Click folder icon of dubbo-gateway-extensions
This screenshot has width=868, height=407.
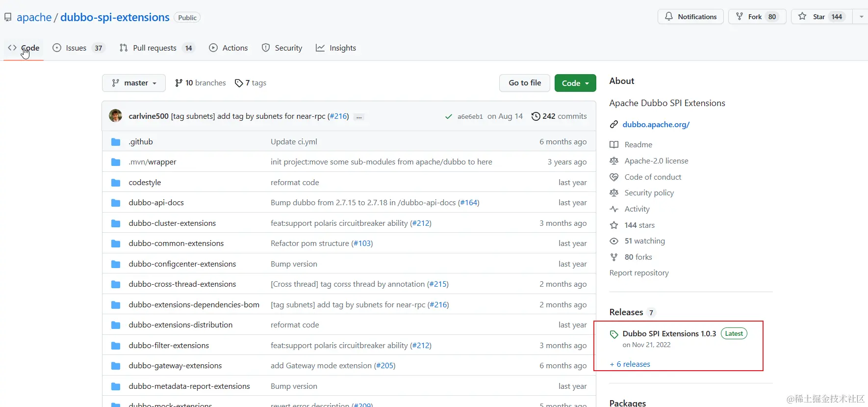116,366
